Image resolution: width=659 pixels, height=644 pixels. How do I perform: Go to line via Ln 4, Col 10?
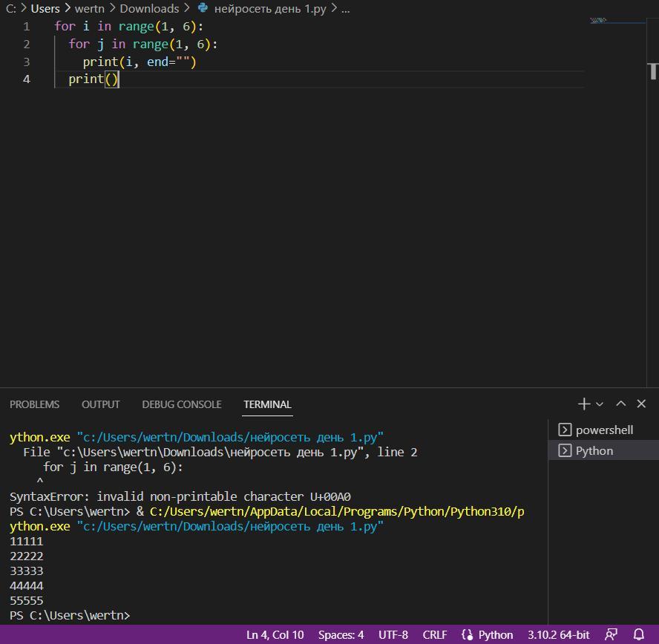tap(275, 634)
